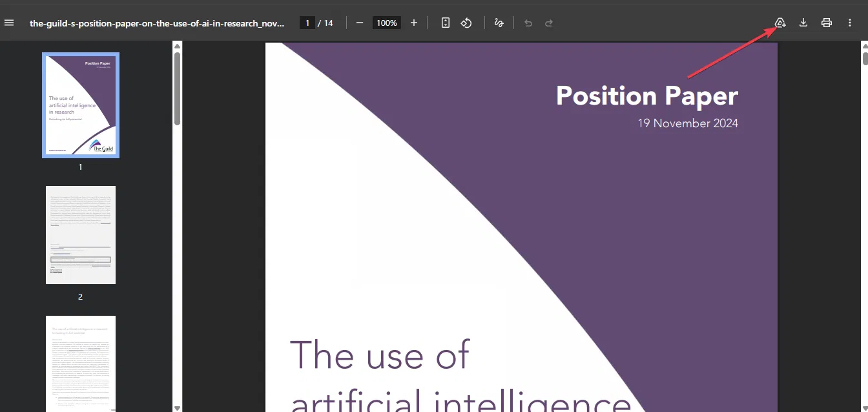Viewport: 868px width, 412px height.
Task: Click the page number input field
Action: [x=307, y=23]
